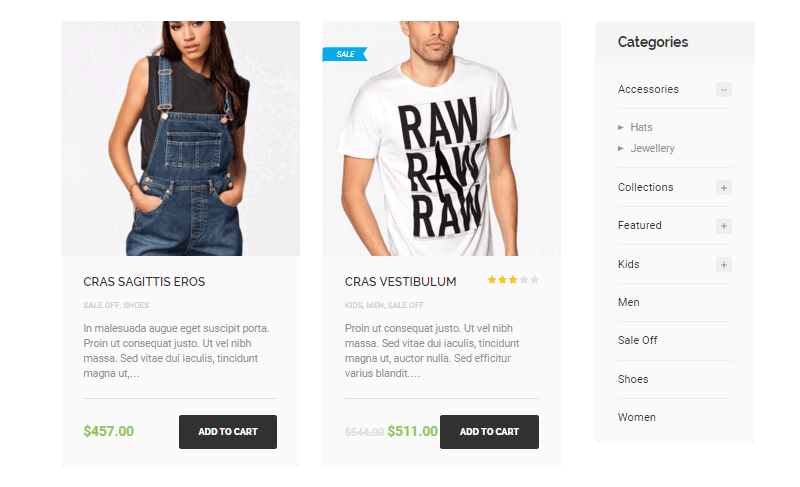Click the star rating on Cras Vestibulum

tap(513, 280)
